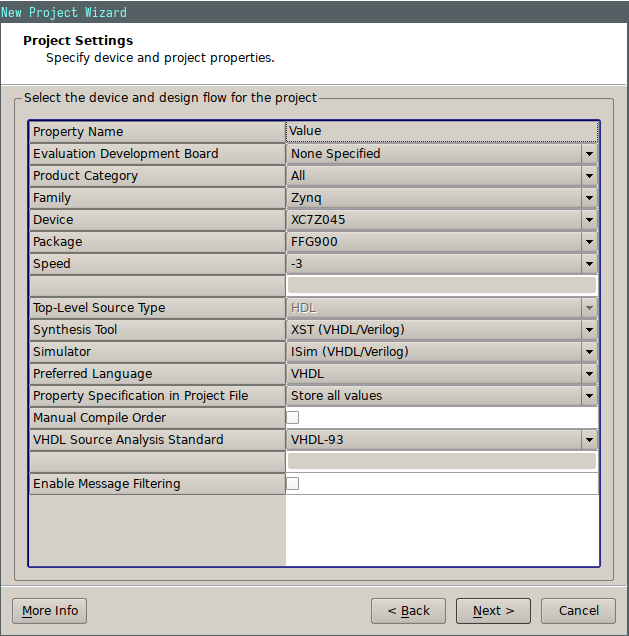Go back with the Back button
The width and height of the screenshot is (629, 636).
(x=408, y=611)
